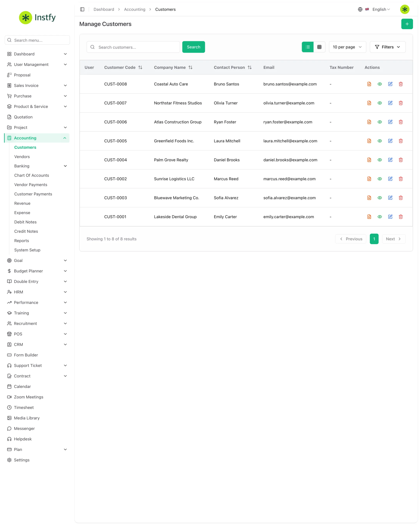Viewport: 420px width, 525px height.
Task: Open Chart Of Accounts menu item
Action: click(32, 176)
